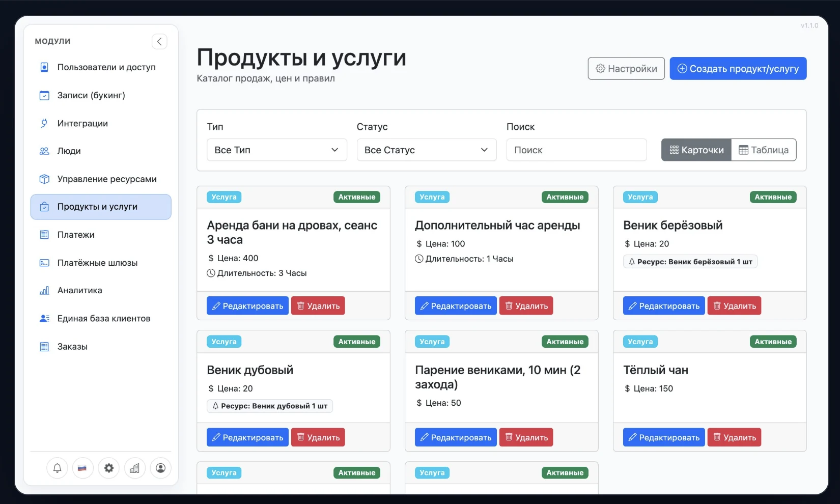Click the Интеграции plug icon
Screen dimensions: 840x504
(x=44, y=123)
